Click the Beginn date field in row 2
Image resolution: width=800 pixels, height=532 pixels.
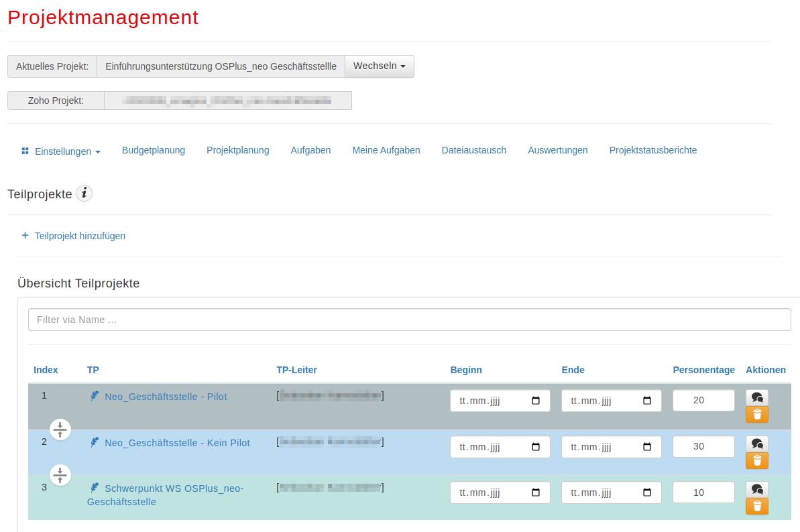(x=500, y=447)
